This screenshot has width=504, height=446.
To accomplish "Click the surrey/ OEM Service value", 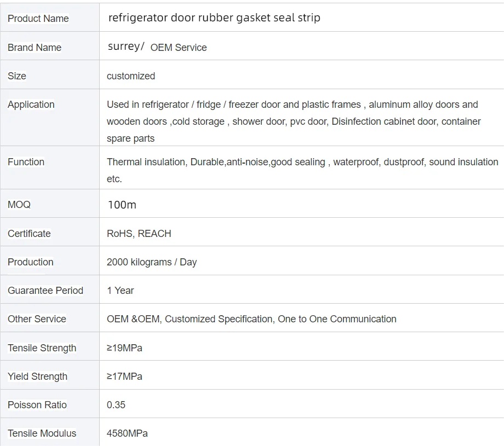I will point(157,47).
